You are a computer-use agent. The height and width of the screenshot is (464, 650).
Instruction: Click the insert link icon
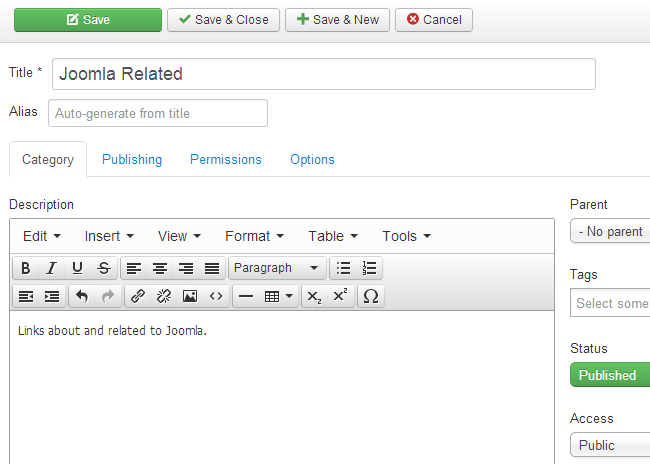(138, 296)
